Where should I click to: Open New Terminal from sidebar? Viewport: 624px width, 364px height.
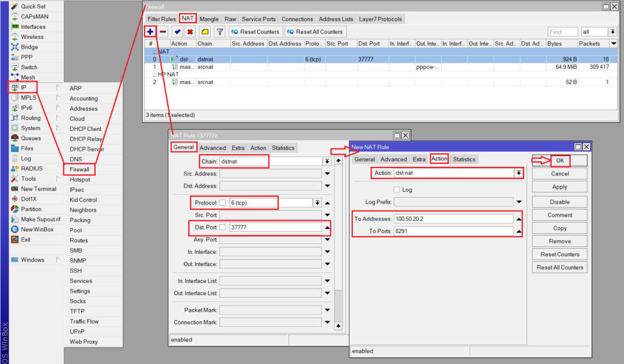38,189
